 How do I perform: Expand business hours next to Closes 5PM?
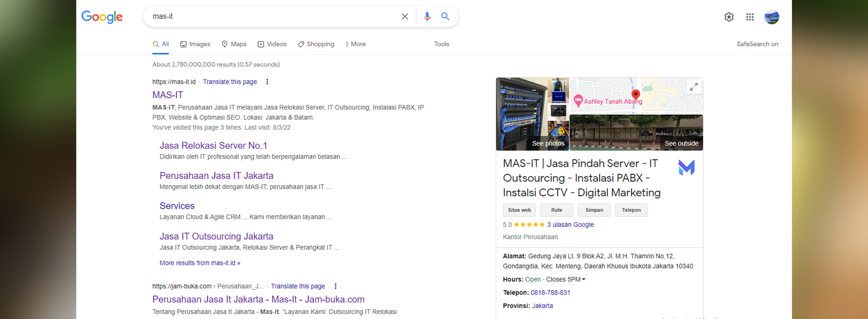584,279
